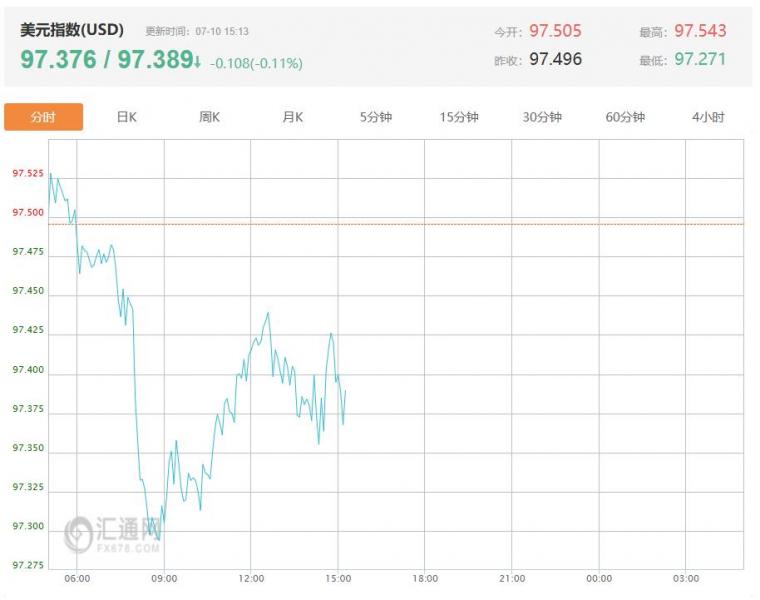The width and height of the screenshot is (760, 600).
Task: Click the 最低 value 97.271
Action: tap(700, 59)
